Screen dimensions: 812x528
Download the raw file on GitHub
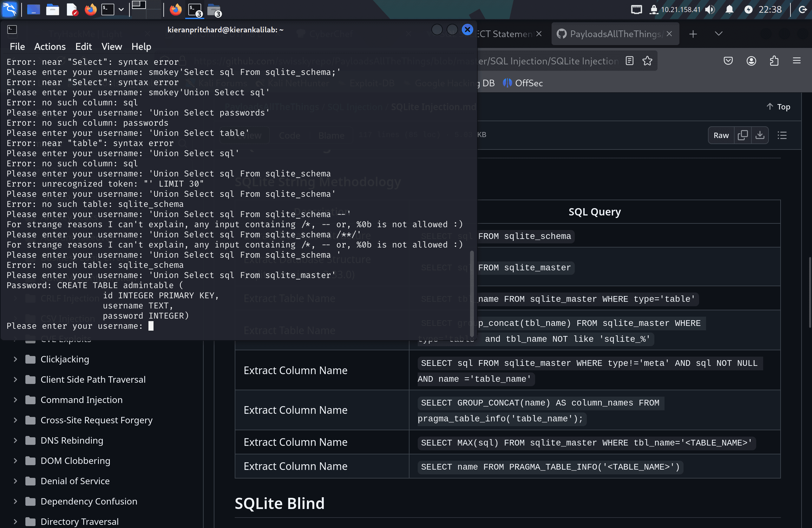point(760,135)
